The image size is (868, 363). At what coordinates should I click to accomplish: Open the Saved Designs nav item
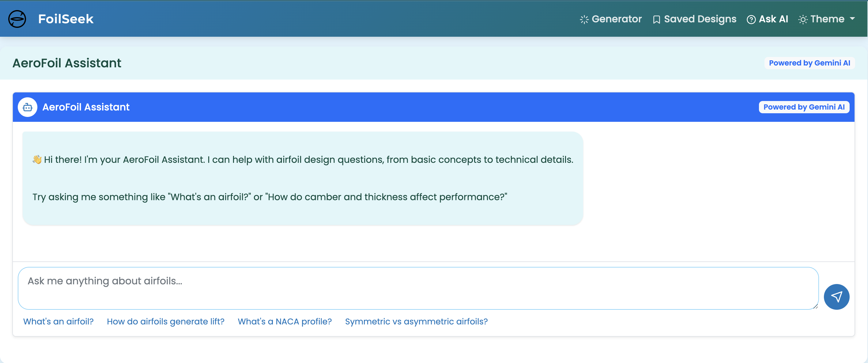click(700, 19)
